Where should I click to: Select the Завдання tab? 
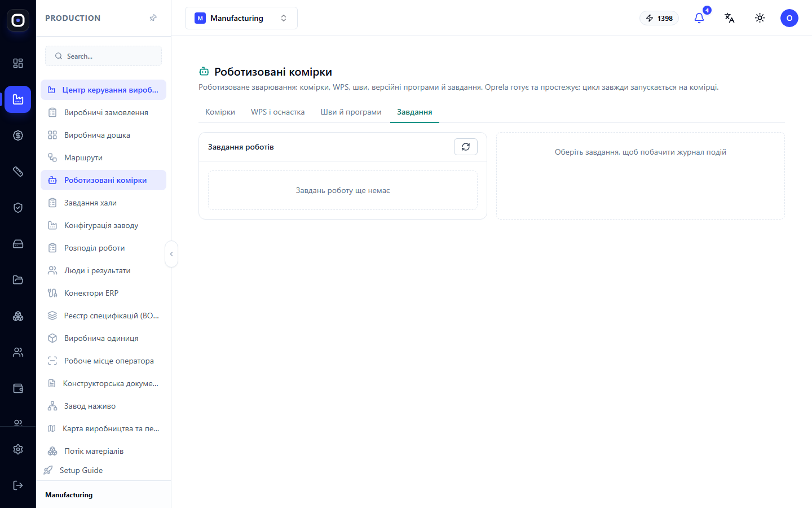click(414, 112)
